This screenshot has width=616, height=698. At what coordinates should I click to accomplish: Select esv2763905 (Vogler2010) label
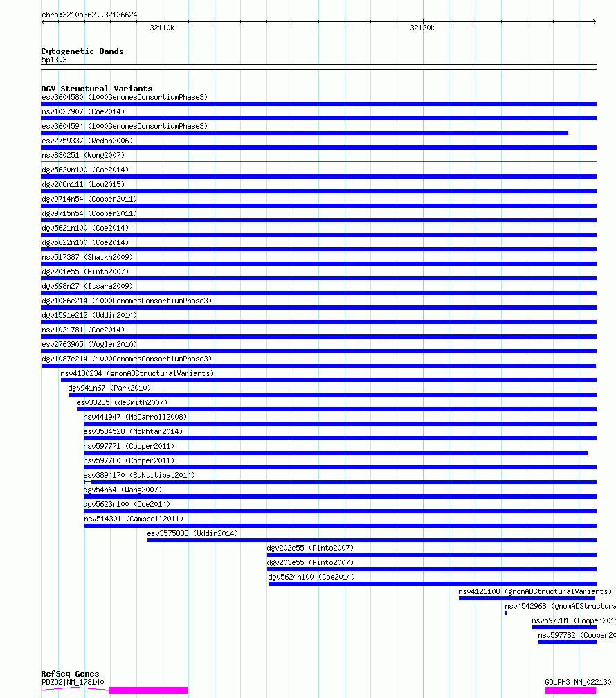[x=89, y=345]
